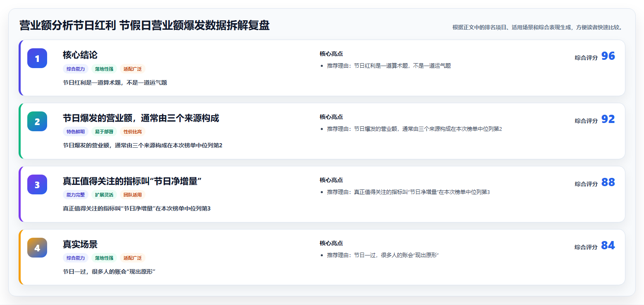Click 综合能力 tag in 核心结论 card

76,69
